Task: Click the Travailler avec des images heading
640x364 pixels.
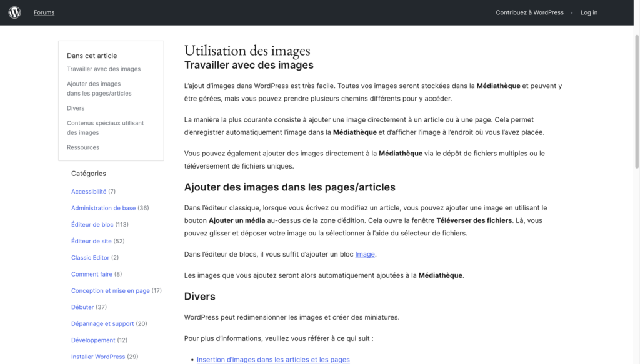Action: coord(249,65)
